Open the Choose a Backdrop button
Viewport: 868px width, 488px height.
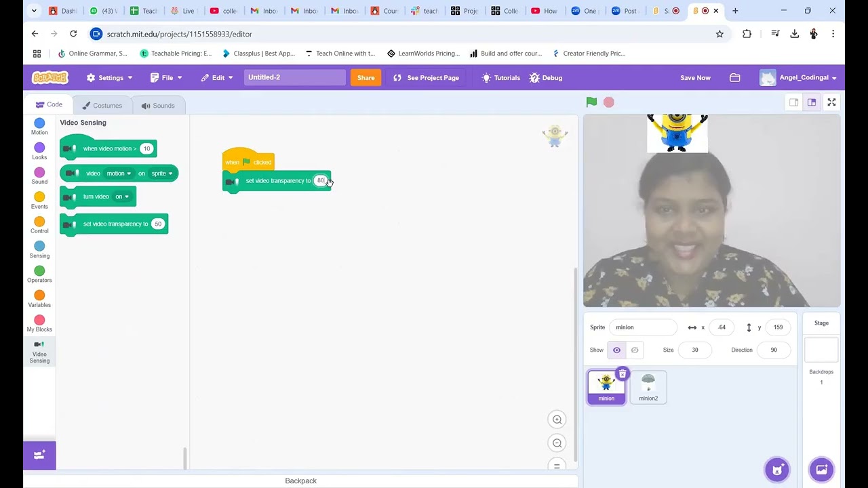tap(821, 469)
